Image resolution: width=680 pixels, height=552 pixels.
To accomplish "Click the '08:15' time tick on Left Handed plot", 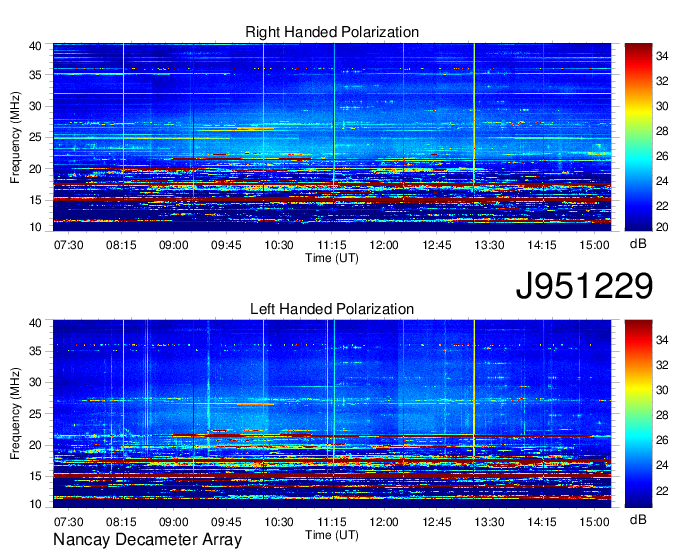I will click(x=121, y=522).
